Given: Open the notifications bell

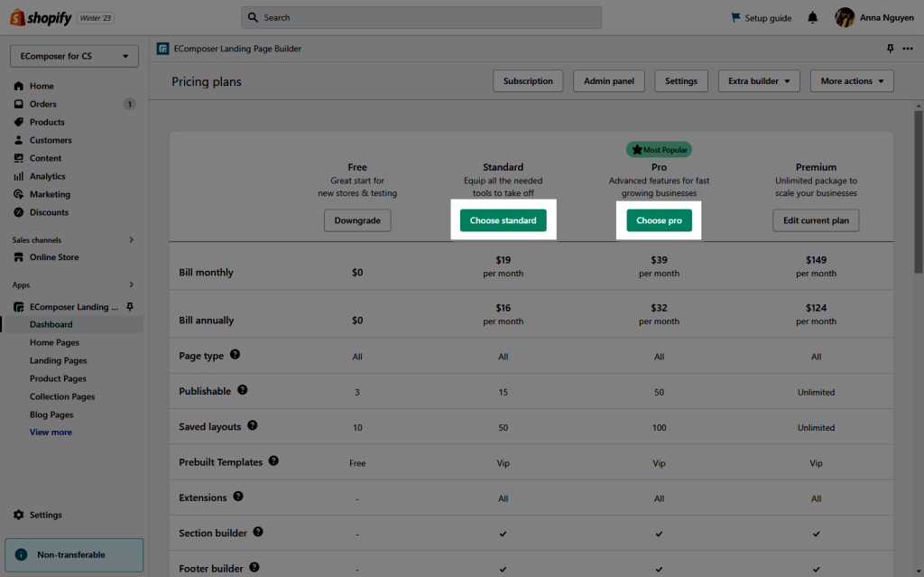Looking at the screenshot, I should pos(813,18).
